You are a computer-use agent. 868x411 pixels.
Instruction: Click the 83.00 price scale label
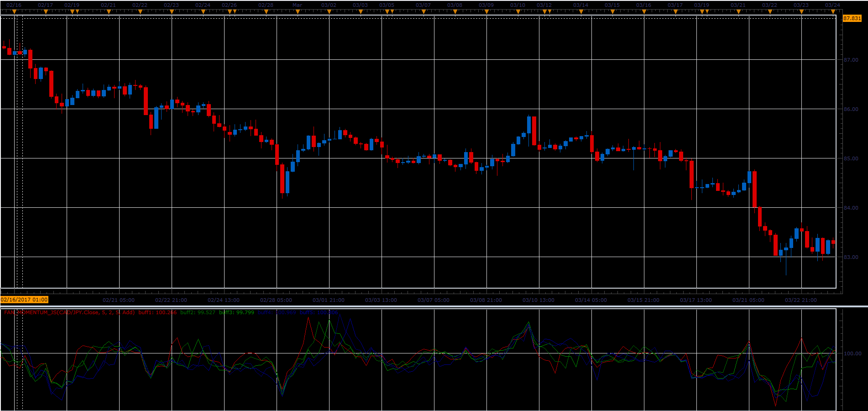tap(851, 257)
